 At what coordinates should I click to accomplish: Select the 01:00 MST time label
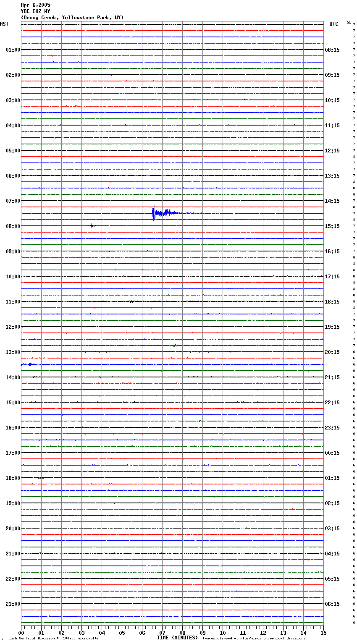pyautogui.click(x=13, y=50)
